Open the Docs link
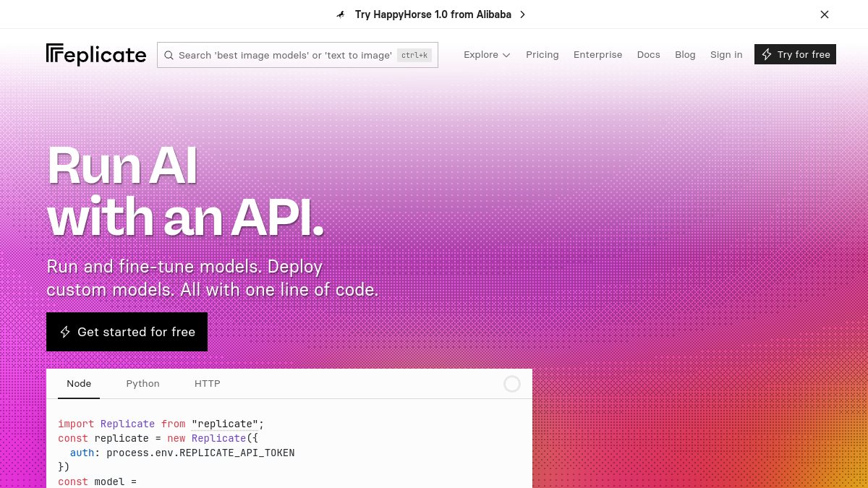 click(x=649, y=55)
